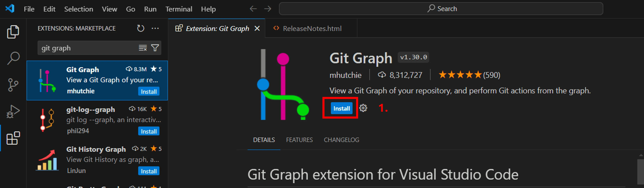Switch to the FEATURES tab
The image size is (644, 188).
tap(299, 140)
